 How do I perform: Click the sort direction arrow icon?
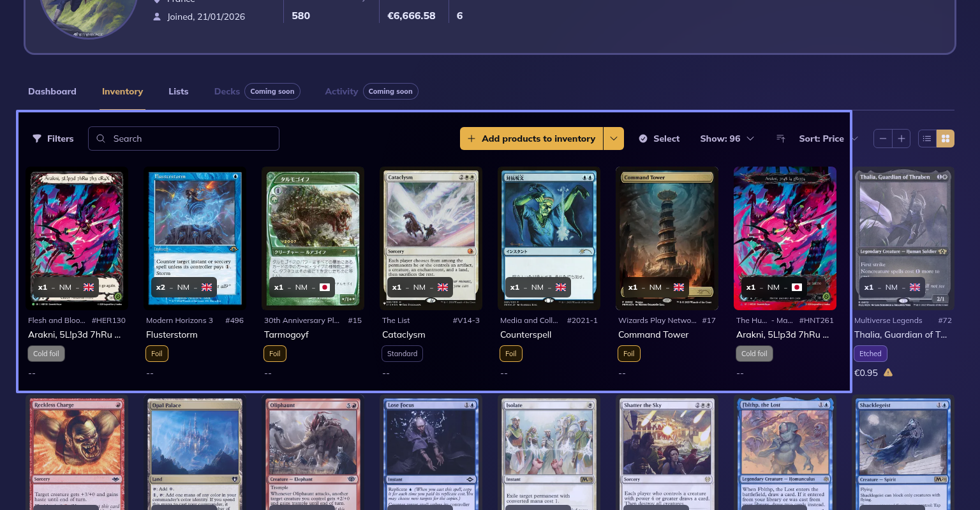780,139
